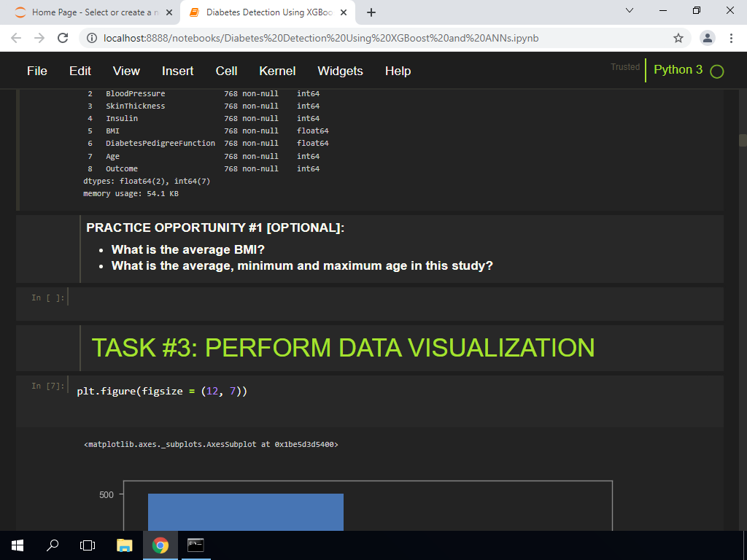Image resolution: width=747 pixels, height=560 pixels.
Task: Open File Explorer from the taskbar
Action: click(124, 545)
